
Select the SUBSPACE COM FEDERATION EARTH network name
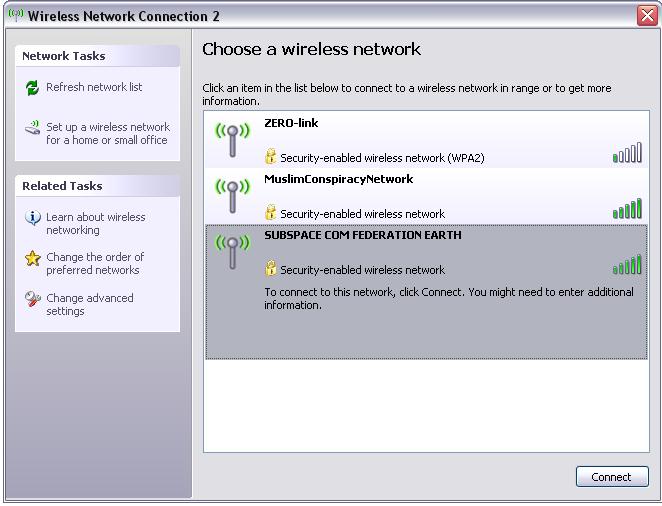[x=363, y=235]
